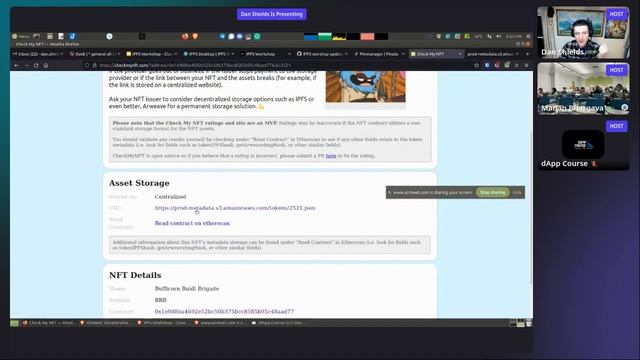Open a new browser tab with plus
Image resolution: width=640 pixels, height=360 pixels.
pos(527,54)
